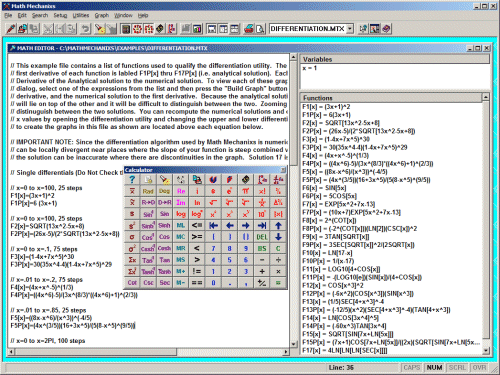
Task: Click the editor horizontal scrollbar thumb
Action: click(96, 352)
